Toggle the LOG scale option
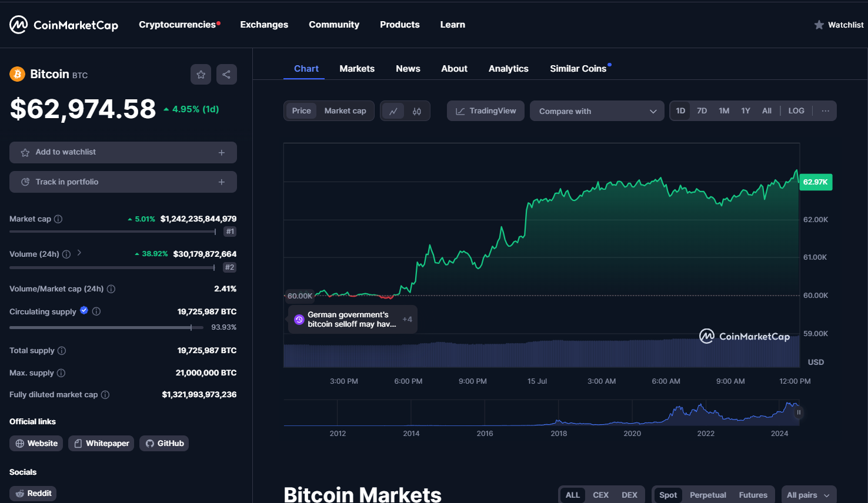Image resolution: width=868 pixels, height=503 pixels. pos(796,111)
